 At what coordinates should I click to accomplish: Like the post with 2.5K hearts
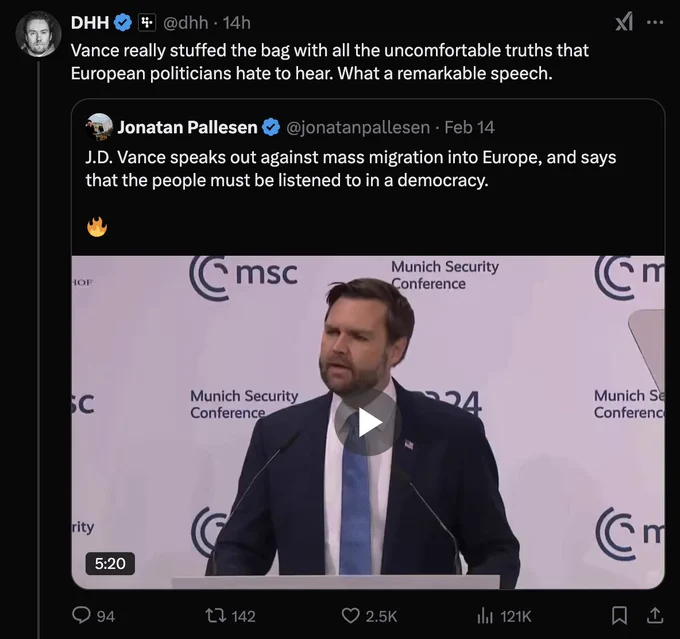369,616
